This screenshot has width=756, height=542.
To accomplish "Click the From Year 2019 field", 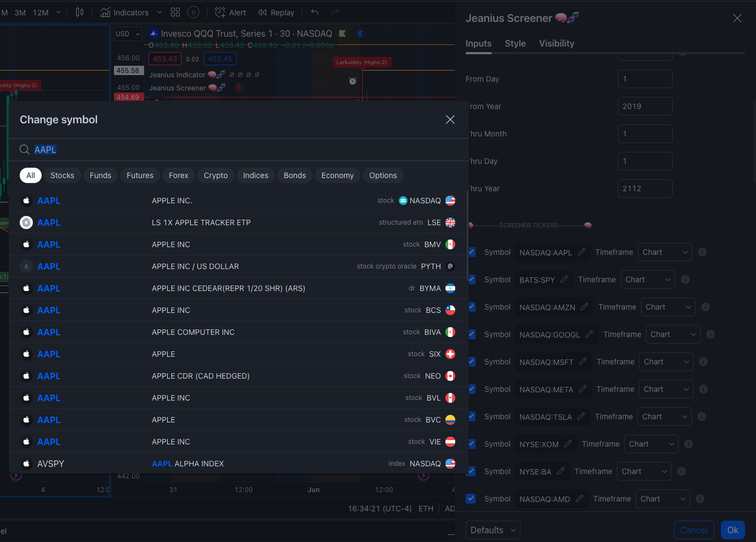I will [645, 106].
